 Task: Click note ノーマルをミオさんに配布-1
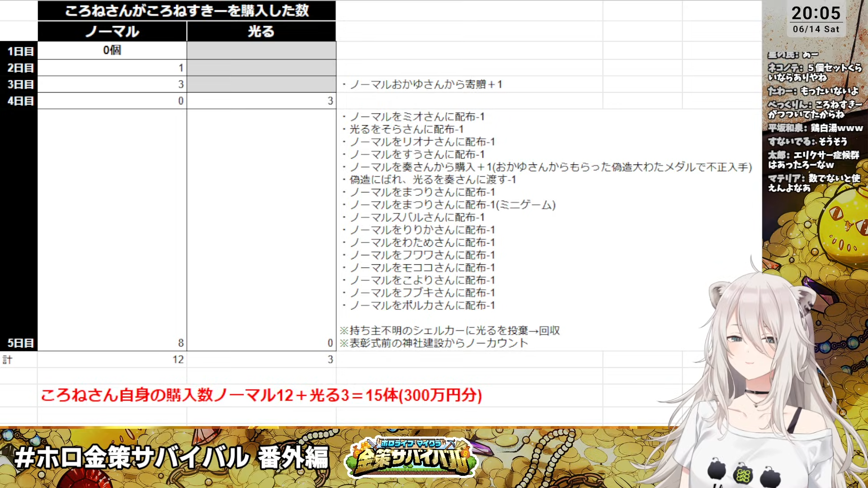(x=413, y=117)
